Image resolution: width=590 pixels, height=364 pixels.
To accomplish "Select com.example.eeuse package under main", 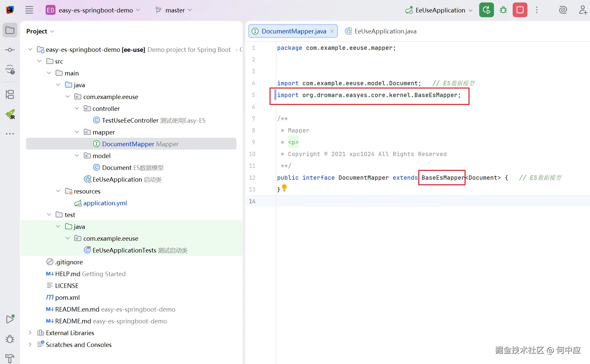I will [x=111, y=97].
